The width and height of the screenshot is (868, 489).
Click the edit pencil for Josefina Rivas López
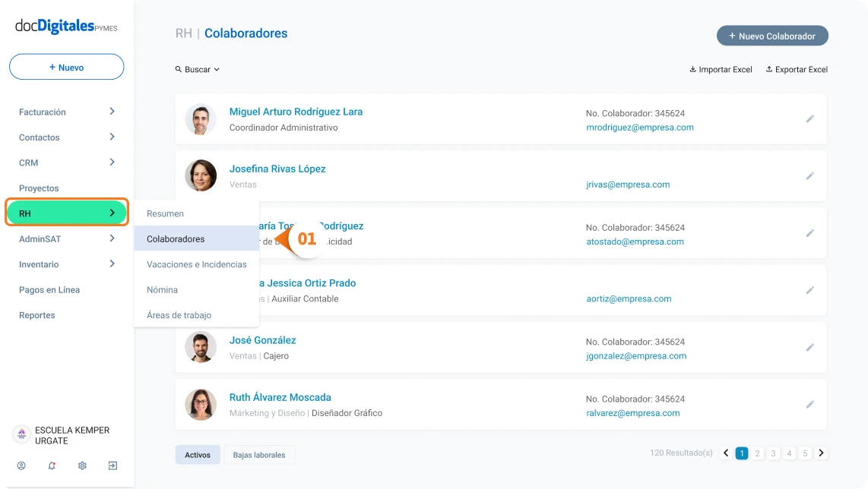[809, 176]
